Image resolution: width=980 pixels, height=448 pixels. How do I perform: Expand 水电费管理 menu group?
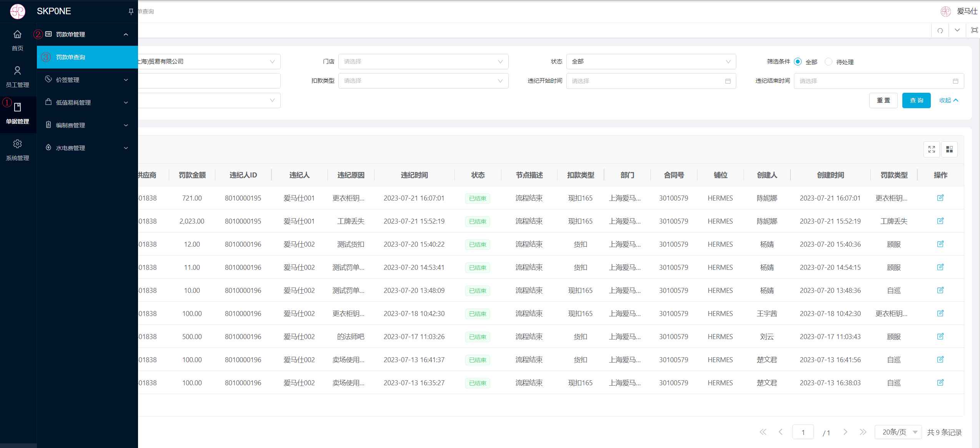[87, 148]
